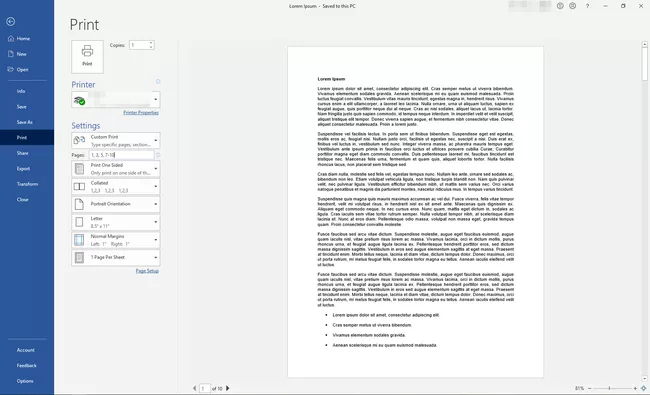
Task: Click the Help question mark icon
Action: tap(587, 6)
